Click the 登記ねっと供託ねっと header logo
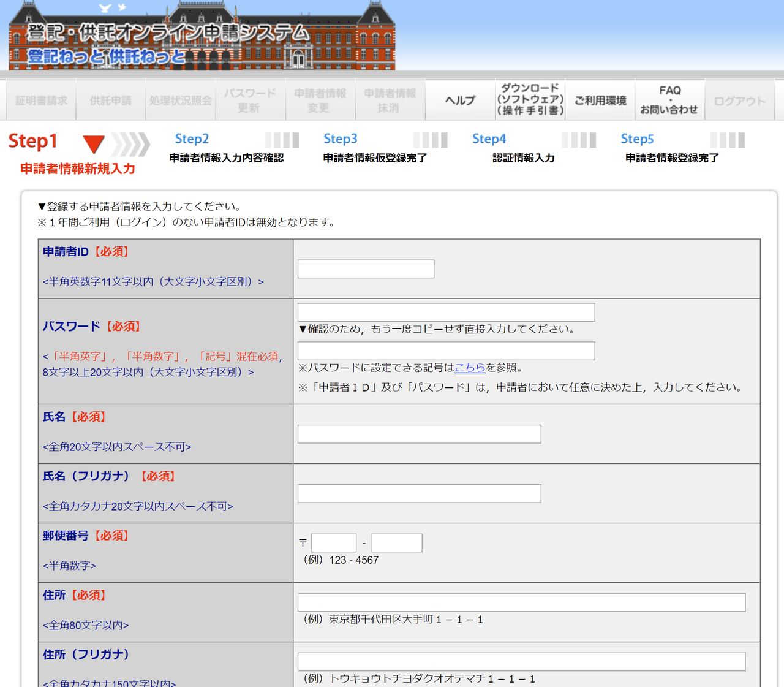The width and height of the screenshot is (784, 687). [201, 37]
